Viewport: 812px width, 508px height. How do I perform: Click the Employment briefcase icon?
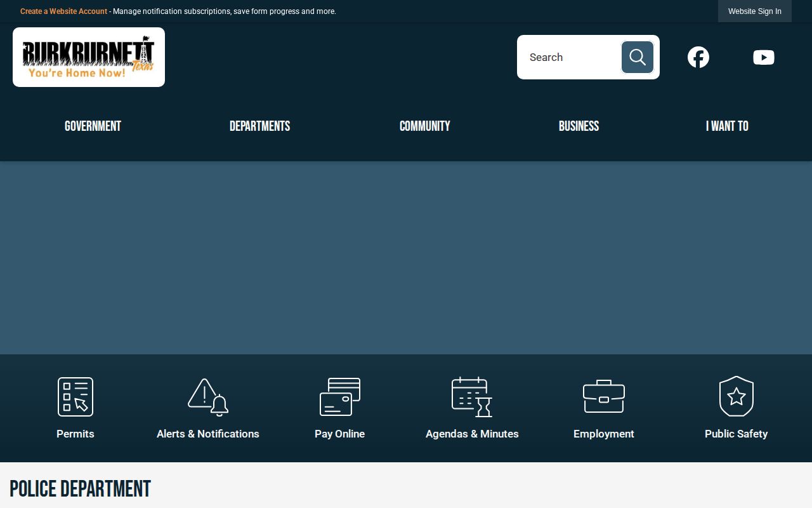click(x=604, y=397)
